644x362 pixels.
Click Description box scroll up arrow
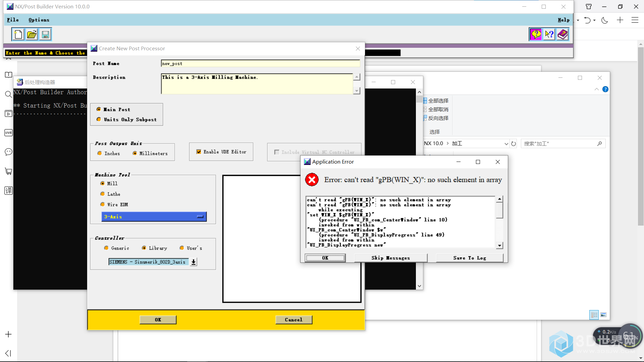(357, 77)
